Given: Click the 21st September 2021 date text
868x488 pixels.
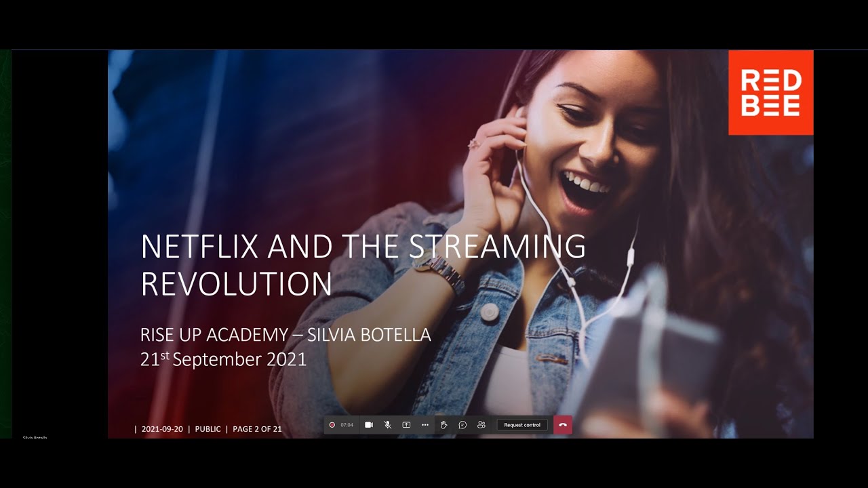Looking at the screenshot, I should pos(224,359).
